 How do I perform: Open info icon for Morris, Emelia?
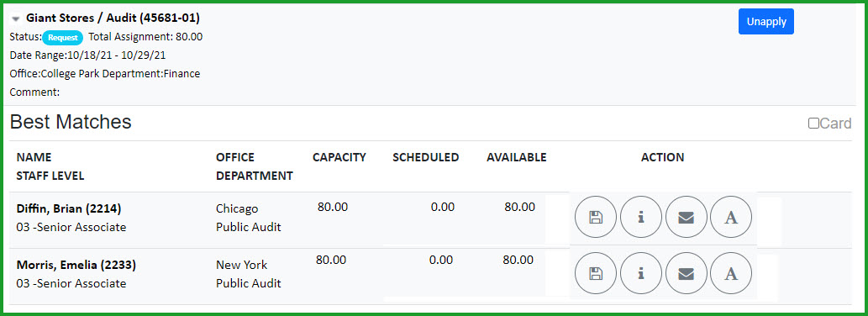pyautogui.click(x=641, y=273)
